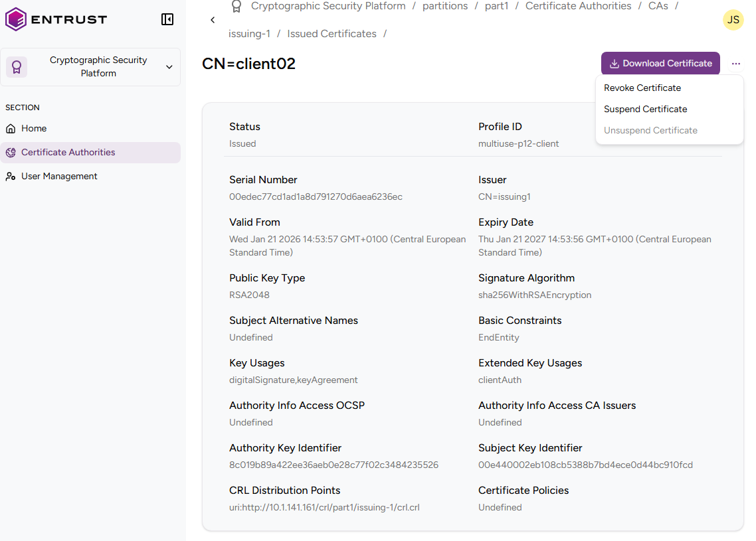Click the Entrust logo icon

point(16,19)
